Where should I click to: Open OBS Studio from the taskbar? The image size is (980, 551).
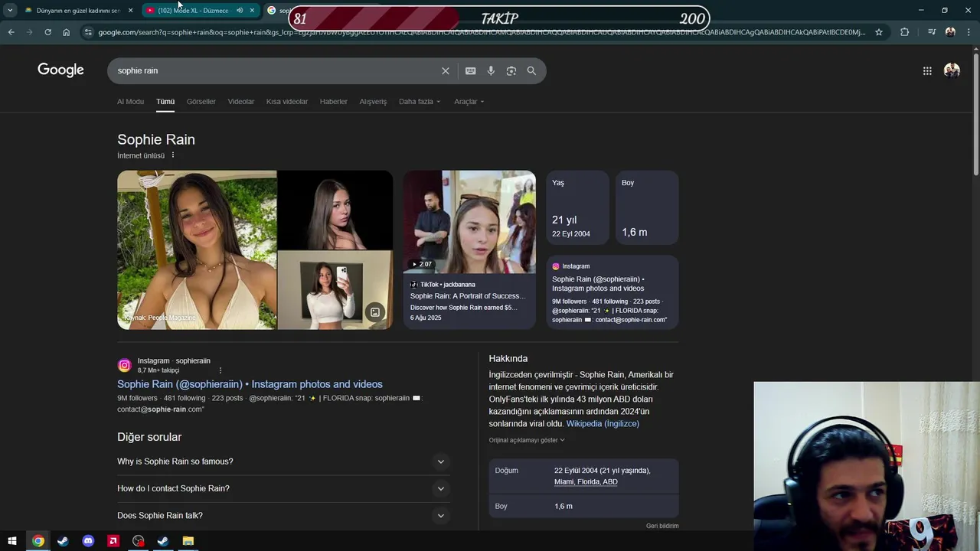138,541
